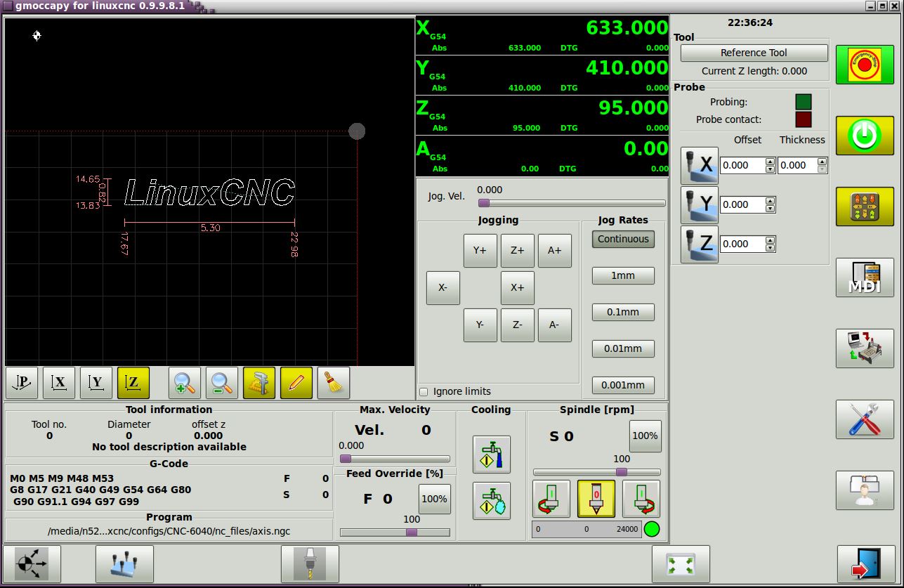Open MDI mode
This screenshot has height=588, width=904.
click(x=864, y=277)
